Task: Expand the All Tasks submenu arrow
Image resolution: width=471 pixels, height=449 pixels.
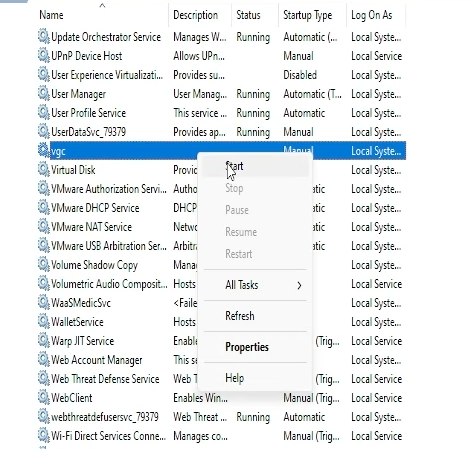Action: coord(299,285)
